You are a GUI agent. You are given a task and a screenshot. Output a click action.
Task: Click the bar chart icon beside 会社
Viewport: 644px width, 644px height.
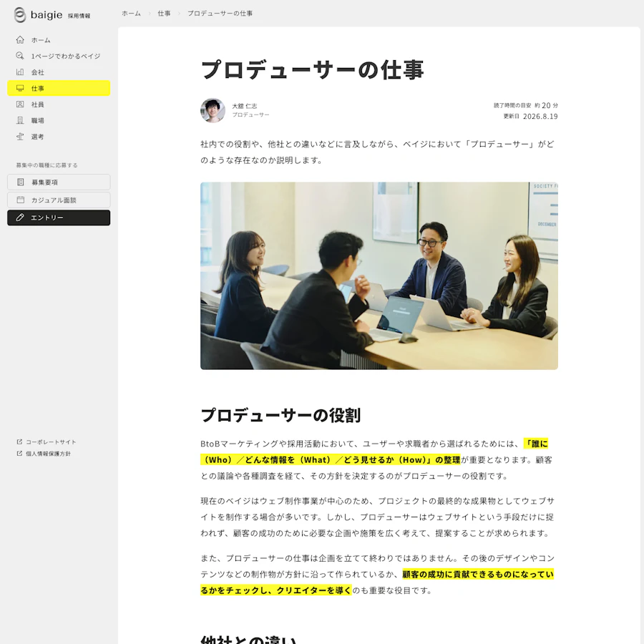point(20,72)
